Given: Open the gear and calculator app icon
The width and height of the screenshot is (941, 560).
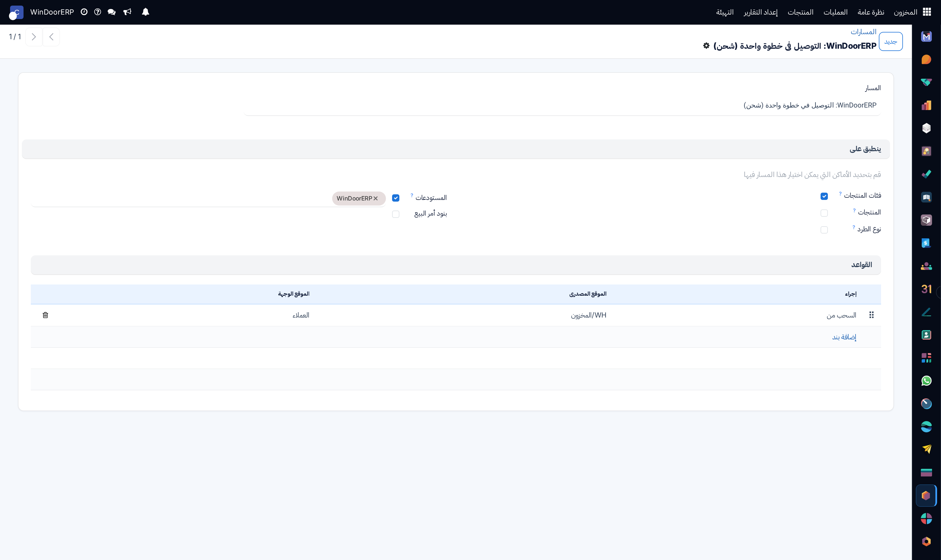Looking at the screenshot, I should click(926, 151).
